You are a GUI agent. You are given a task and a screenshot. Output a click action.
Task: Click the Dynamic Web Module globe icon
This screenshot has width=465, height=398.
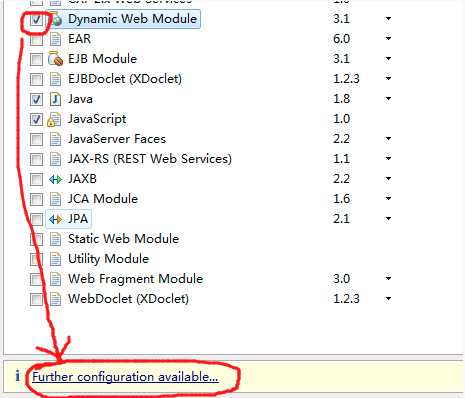56,19
